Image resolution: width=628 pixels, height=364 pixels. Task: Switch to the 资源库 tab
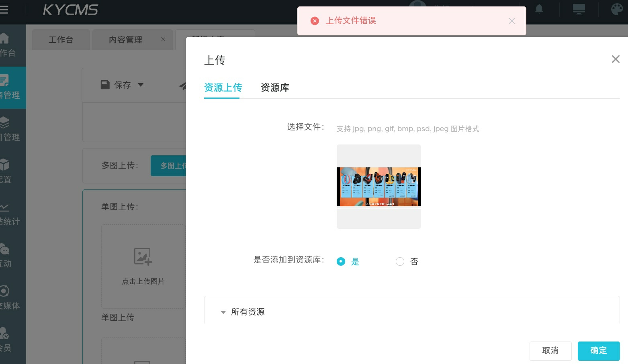point(275,87)
